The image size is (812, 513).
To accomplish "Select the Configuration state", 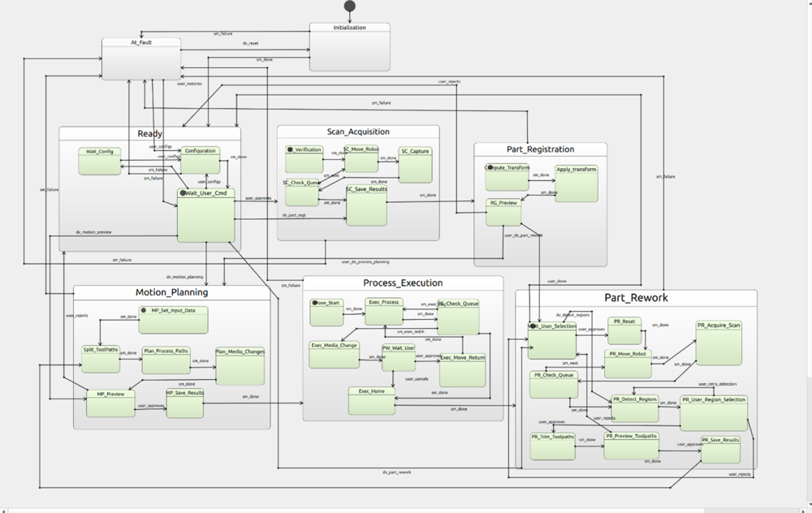I will [200, 160].
